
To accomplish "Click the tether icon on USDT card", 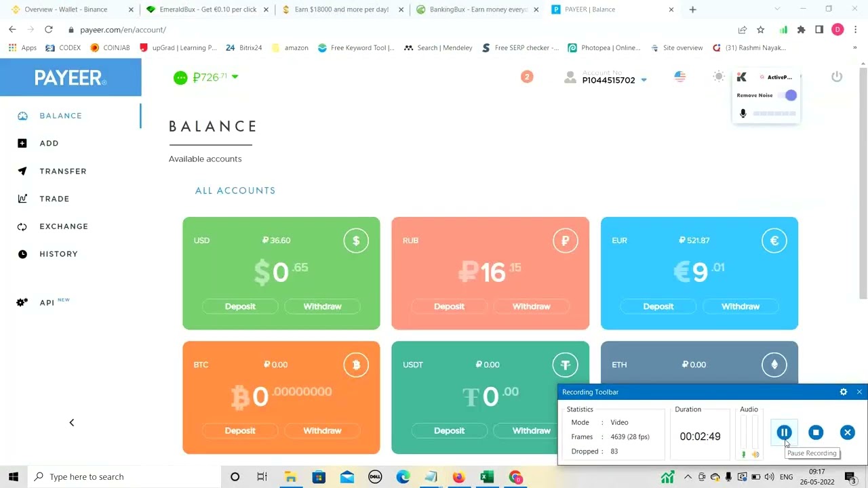I will coord(565,365).
